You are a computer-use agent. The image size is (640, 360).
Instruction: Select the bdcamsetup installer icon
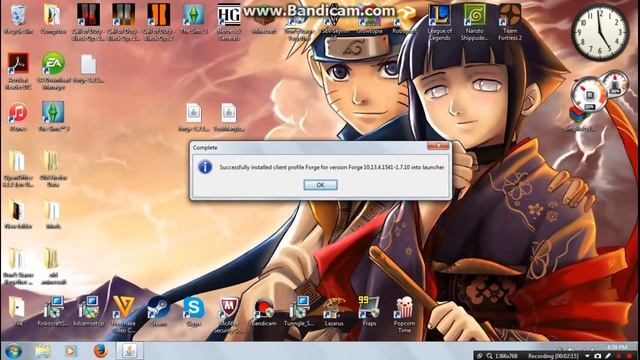[x=88, y=311]
